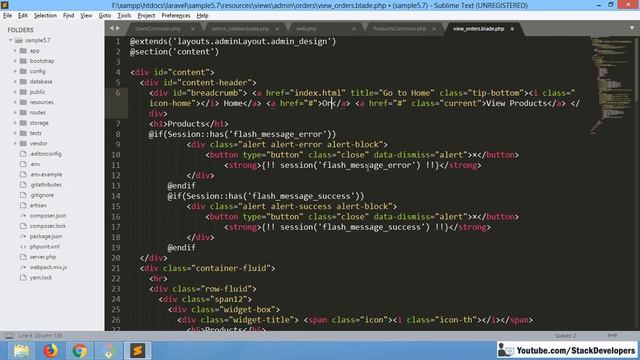Open Google Chrome from taskbar
The width and height of the screenshot is (640, 360).
click(80, 351)
